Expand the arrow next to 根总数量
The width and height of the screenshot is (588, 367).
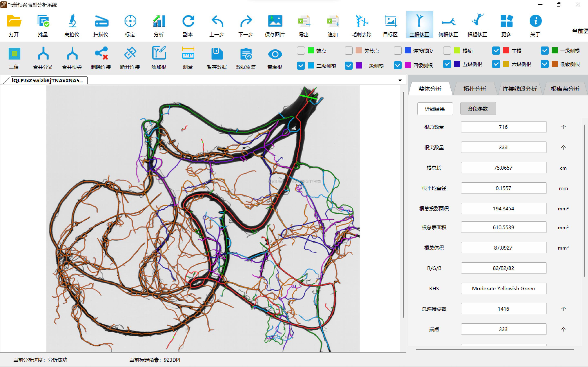coord(563,127)
